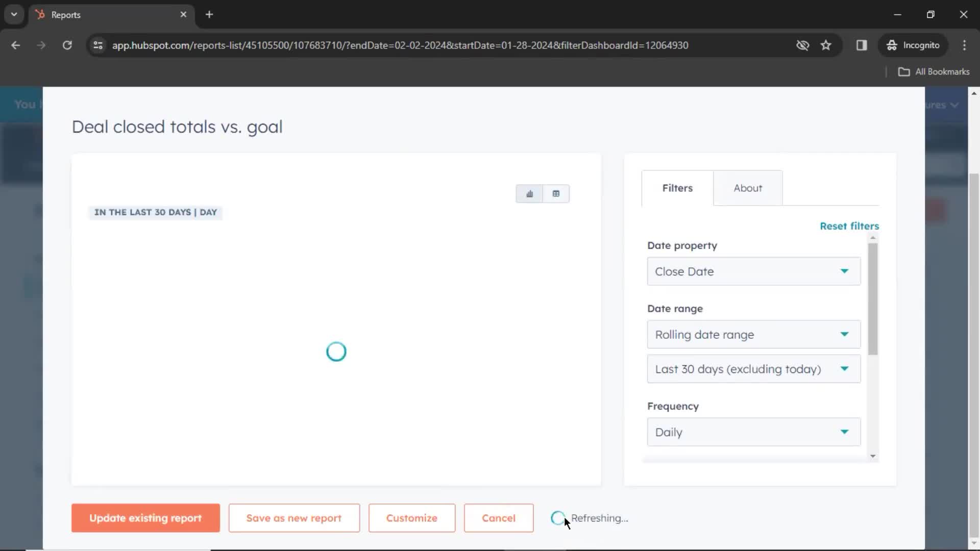Click Reset filters link

[849, 226]
